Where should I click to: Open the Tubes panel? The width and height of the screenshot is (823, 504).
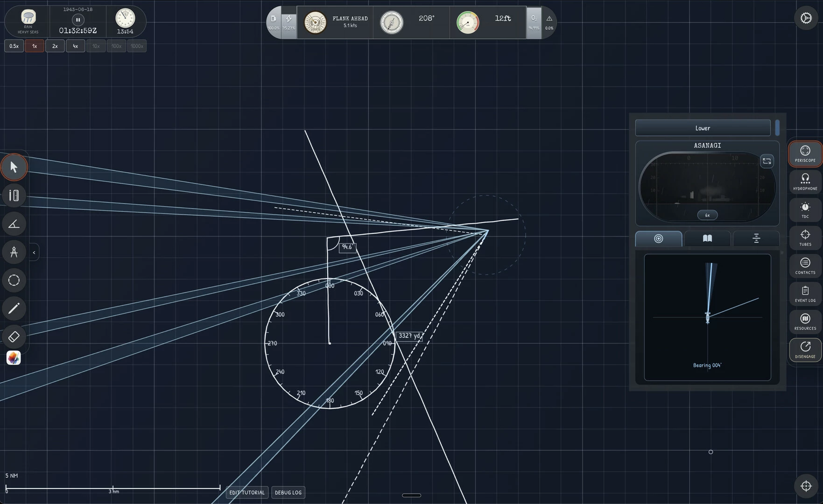click(x=805, y=238)
